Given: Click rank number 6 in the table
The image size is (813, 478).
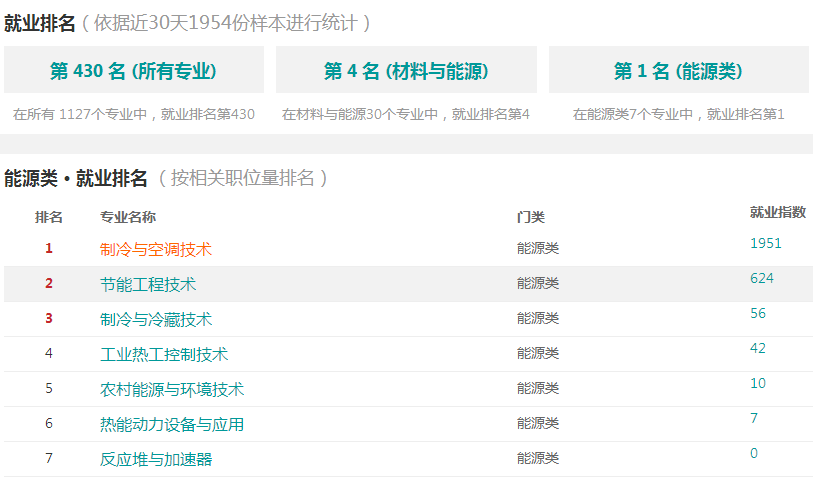Looking at the screenshot, I should [49, 423].
